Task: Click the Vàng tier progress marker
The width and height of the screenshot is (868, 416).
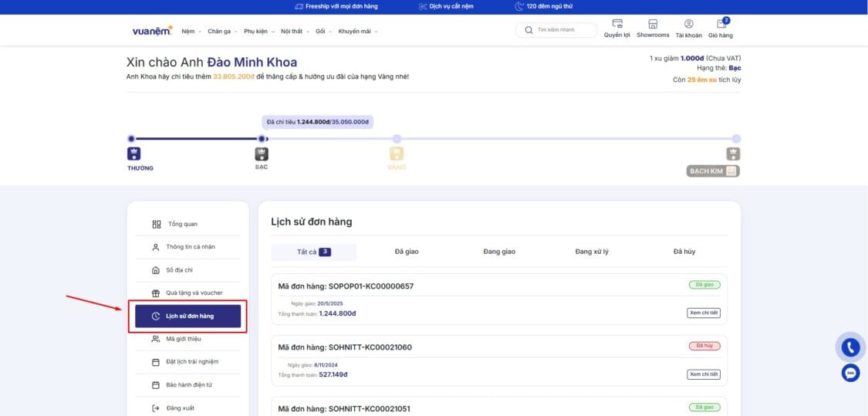Action: tap(397, 139)
